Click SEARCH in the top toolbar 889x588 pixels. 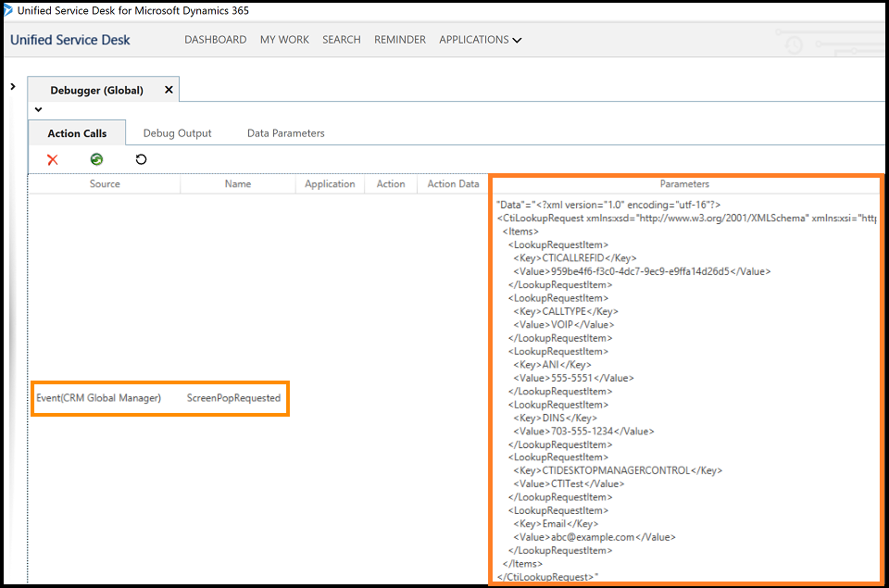click(341, 40)
